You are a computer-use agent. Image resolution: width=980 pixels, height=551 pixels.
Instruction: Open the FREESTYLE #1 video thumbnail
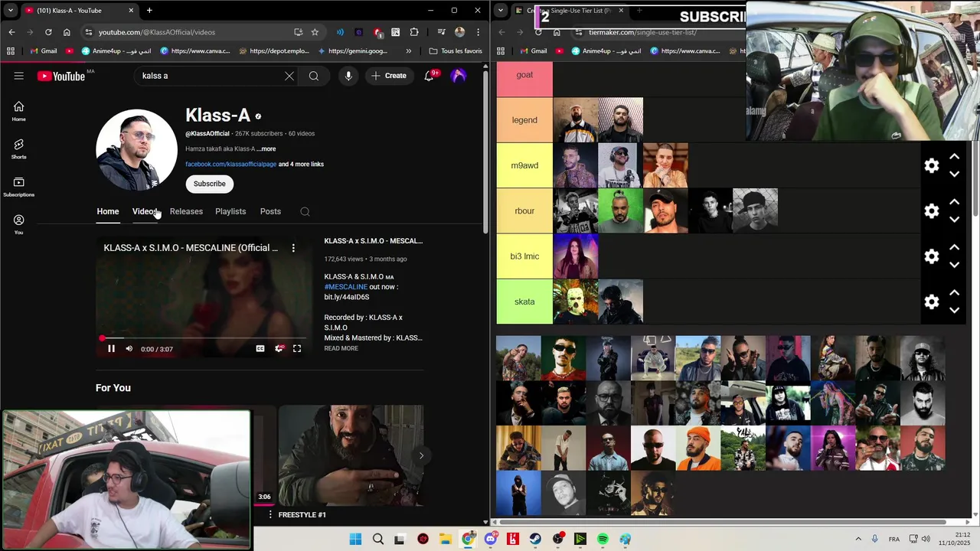click(351, 455)
